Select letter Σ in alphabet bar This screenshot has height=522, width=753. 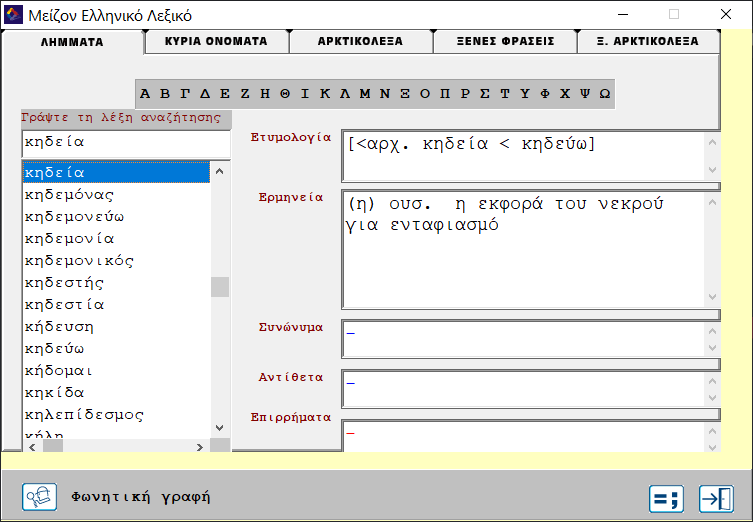(x=485, y=94)
